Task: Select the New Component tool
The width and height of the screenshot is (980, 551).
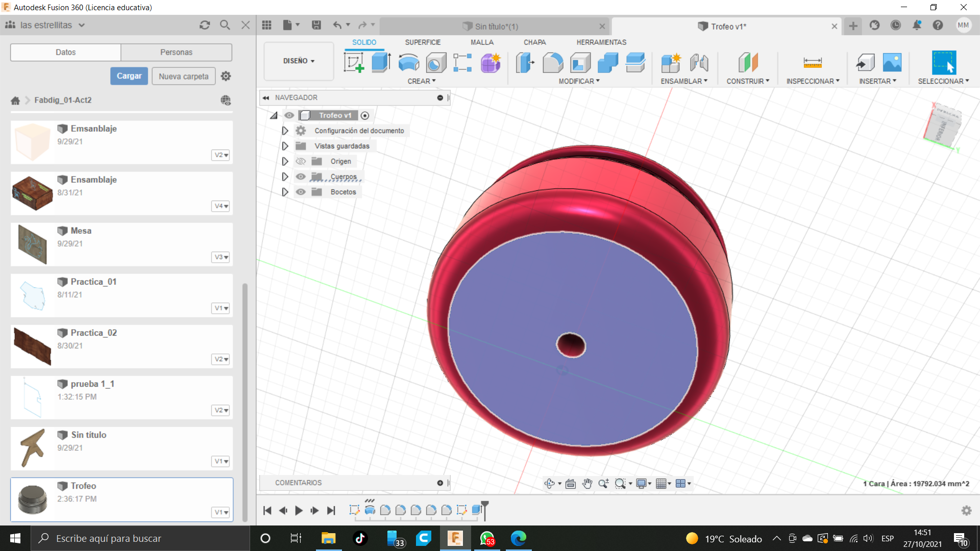Action: (671, 63)
